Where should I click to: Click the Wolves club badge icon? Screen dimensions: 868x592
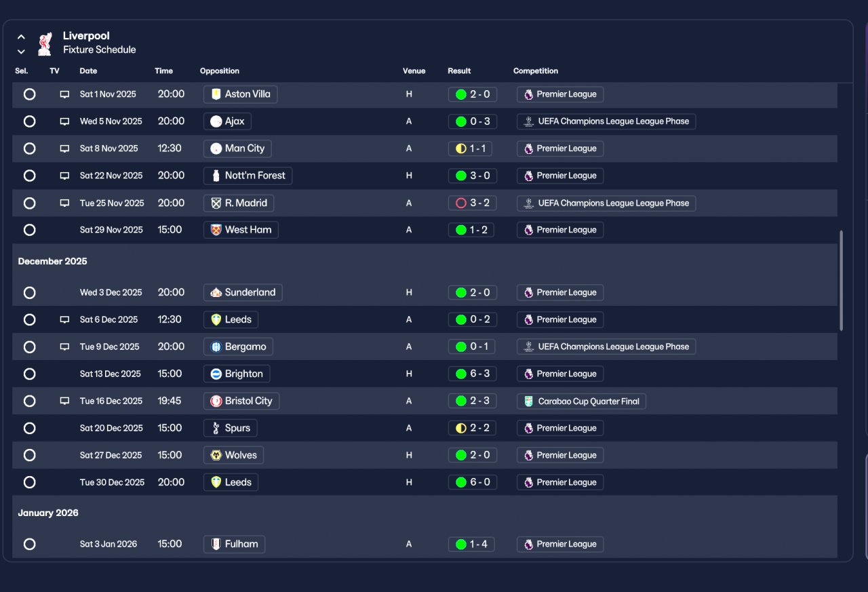[216, 455]
